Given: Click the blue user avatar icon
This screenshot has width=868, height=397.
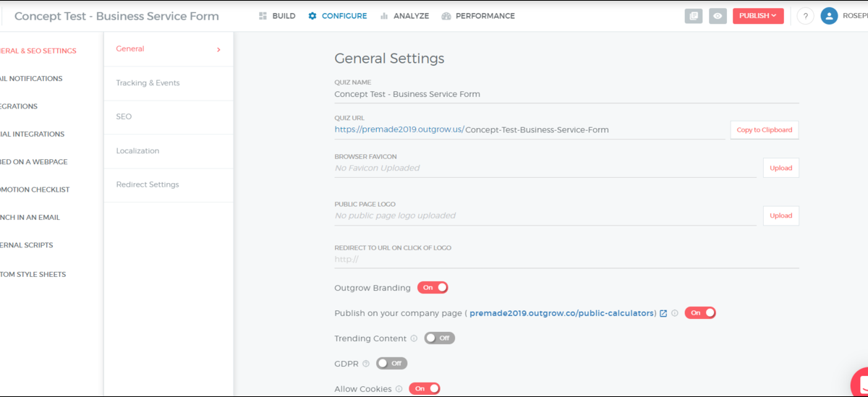Looking at the screenshot, I should pyautogui.click(x=829, y=16).
